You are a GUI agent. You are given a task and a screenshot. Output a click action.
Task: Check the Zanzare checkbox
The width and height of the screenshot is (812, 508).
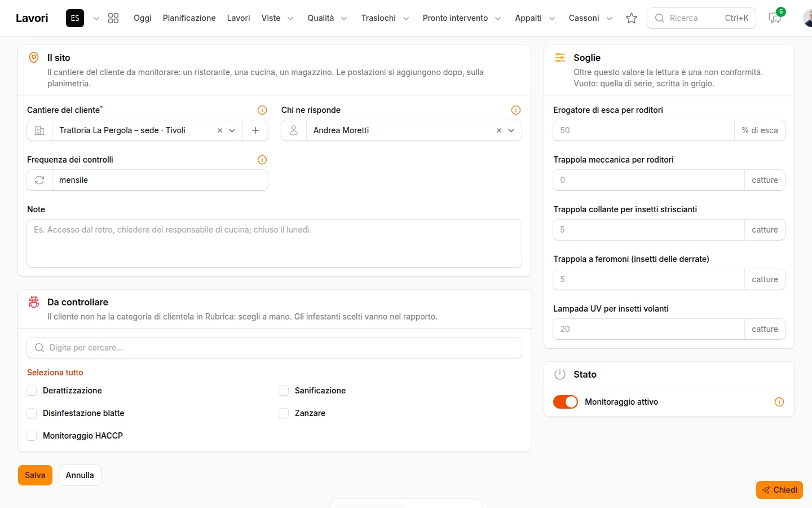(284, 413)
